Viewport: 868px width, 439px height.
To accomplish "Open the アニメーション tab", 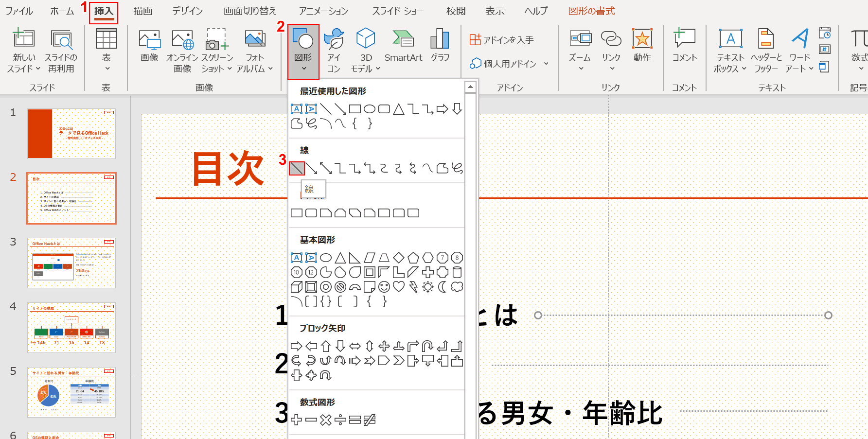I will click(x=323, y=11).
